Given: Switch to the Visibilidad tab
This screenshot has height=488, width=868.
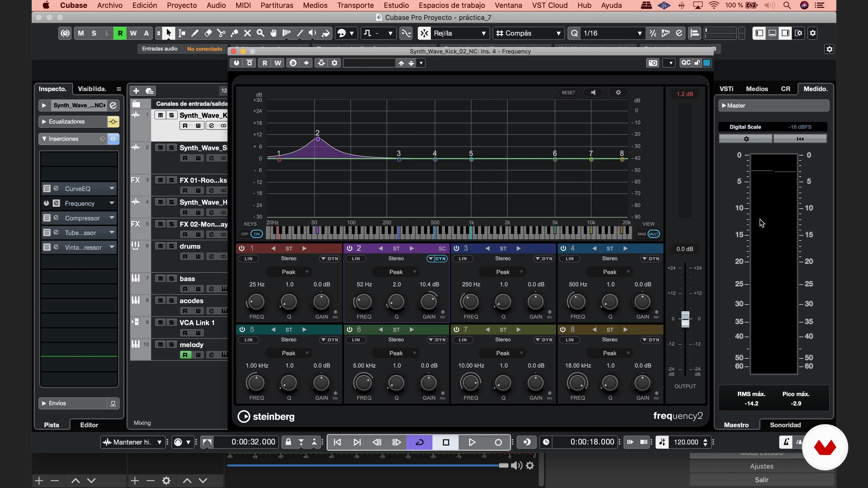Looking at the screenshot, I should tap(92, 89).
